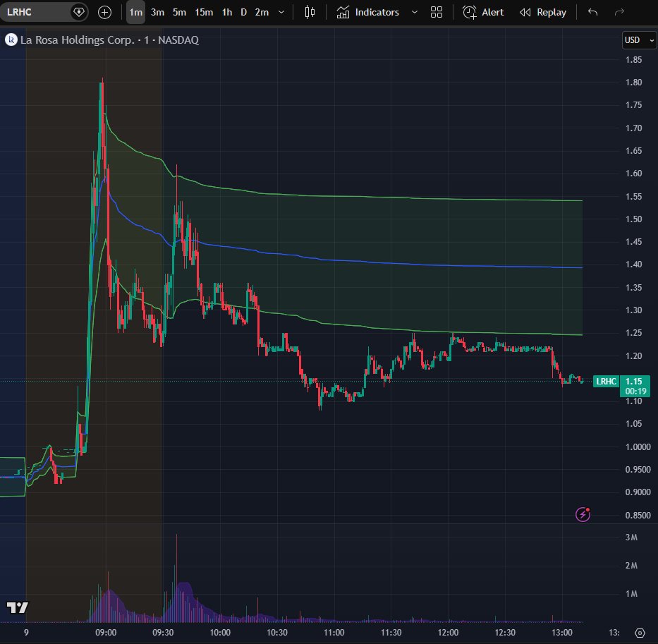Redo the last chart action
Viewport: 658px width, 644px height.
(619, 12)
